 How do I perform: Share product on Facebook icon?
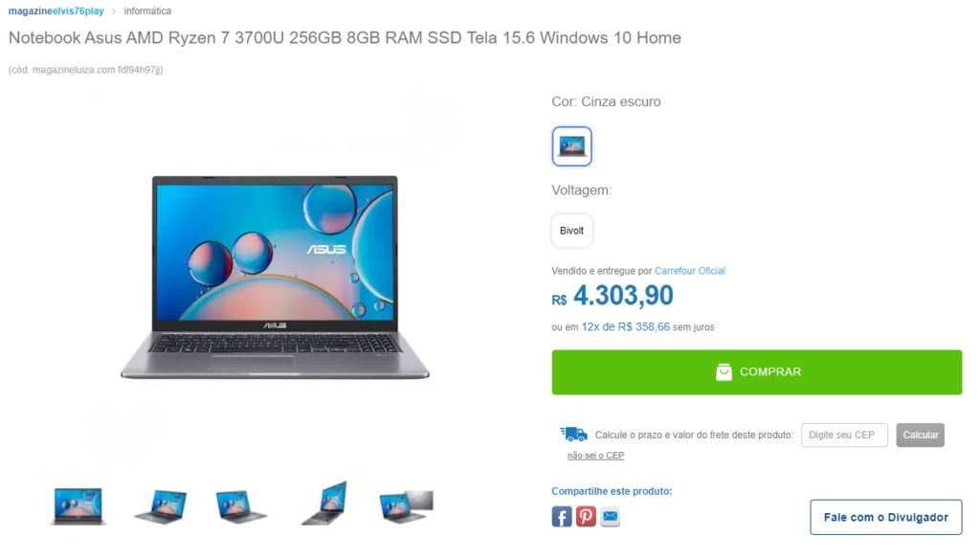click(561, 517)
